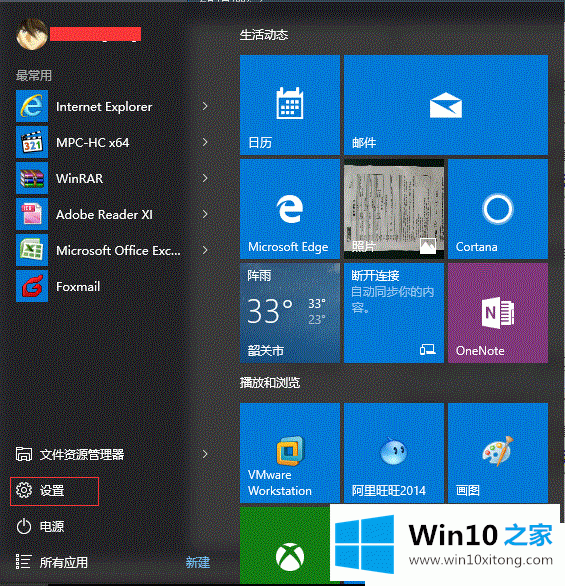Click the user account avatar picture

click(32, 34)
